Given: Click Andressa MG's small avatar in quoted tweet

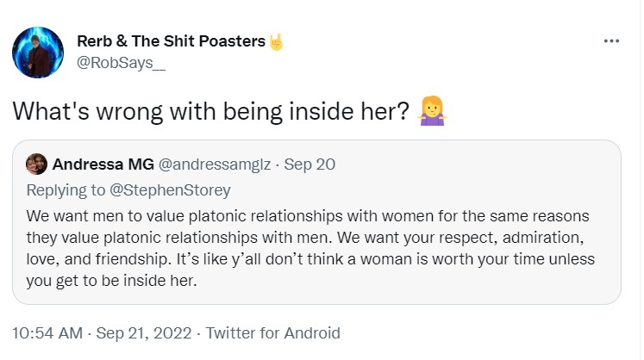Looking at the screenshot, I should click(36, 164).
